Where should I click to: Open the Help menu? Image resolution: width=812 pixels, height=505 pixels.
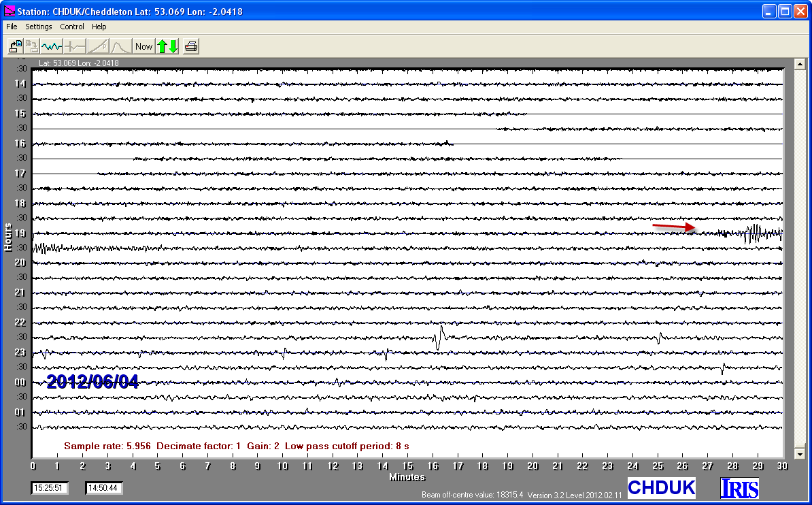coord(99,27)
